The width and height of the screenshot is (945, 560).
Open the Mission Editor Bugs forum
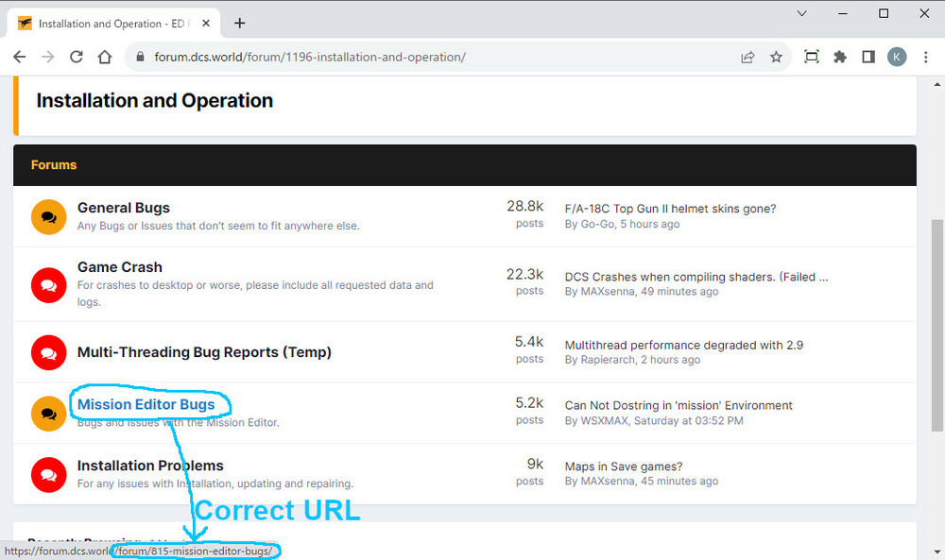coord(146,404)
